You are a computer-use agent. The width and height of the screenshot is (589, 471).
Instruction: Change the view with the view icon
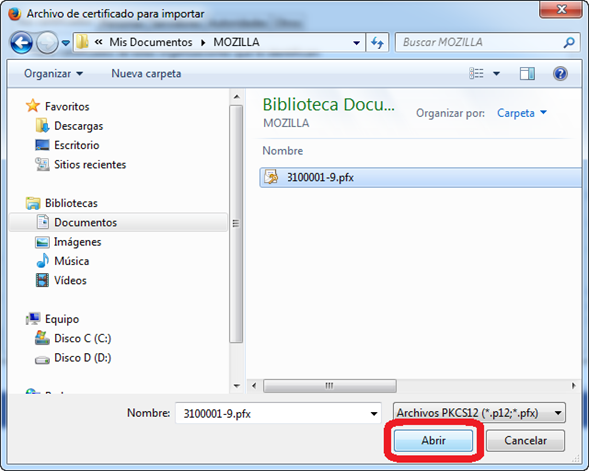click(x=476, y=73)
